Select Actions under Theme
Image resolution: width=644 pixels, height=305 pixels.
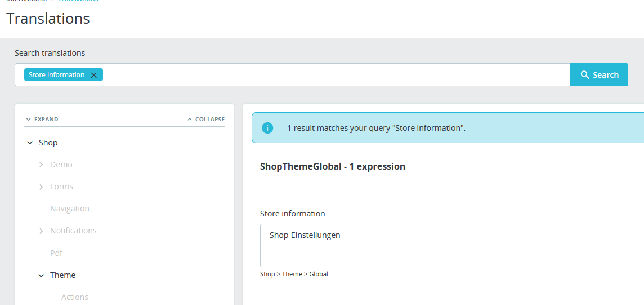75,297
